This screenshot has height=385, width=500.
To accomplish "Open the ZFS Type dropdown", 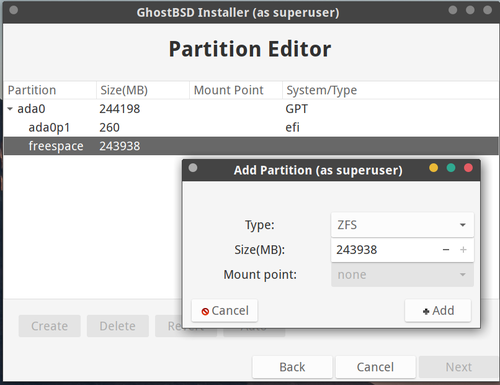I will click(402, 225).
